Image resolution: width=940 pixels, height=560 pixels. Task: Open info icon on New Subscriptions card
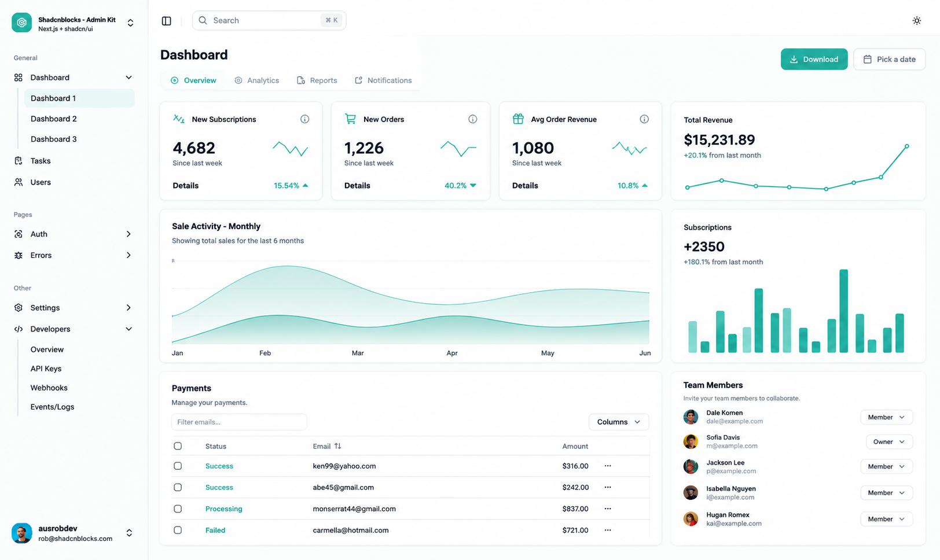pos(304,119)
